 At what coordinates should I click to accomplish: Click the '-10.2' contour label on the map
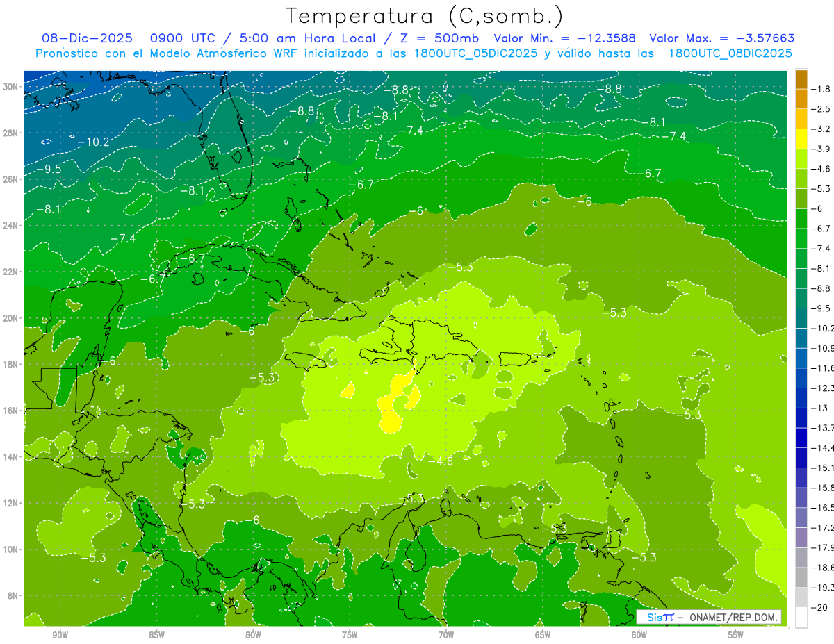click(x=92, y=142)
